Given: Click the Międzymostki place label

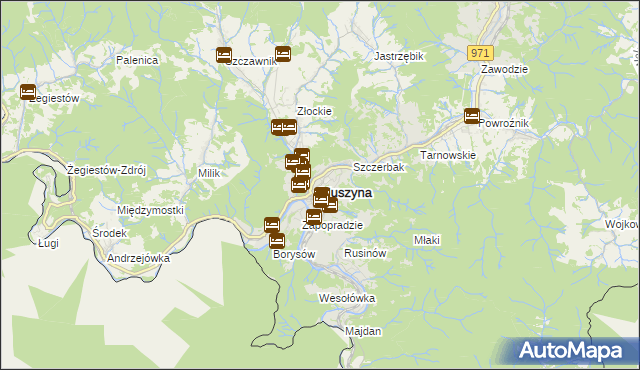Looking at the screenshot, I should click(150, 210).
